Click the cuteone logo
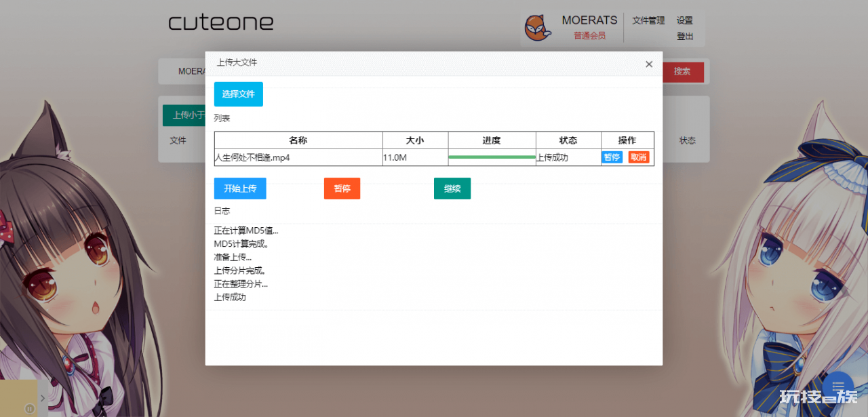This screenshot has width=868, height=417. point(221,23)
